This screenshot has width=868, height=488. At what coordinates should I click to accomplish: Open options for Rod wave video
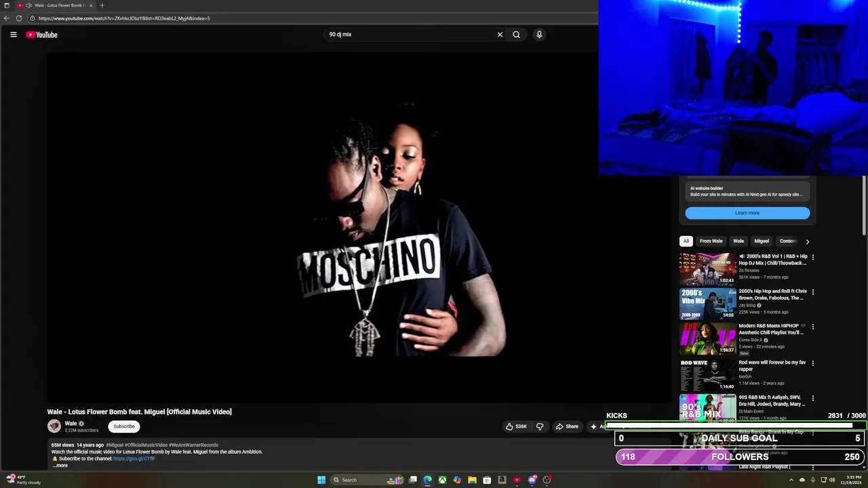pyautogui.click(x=813, y=363)
